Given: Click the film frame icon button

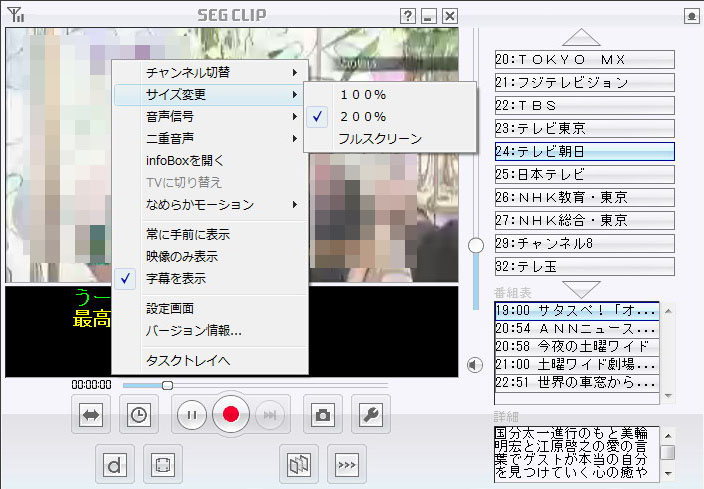Looking at the screenshot, I should [x=163, y=465].
